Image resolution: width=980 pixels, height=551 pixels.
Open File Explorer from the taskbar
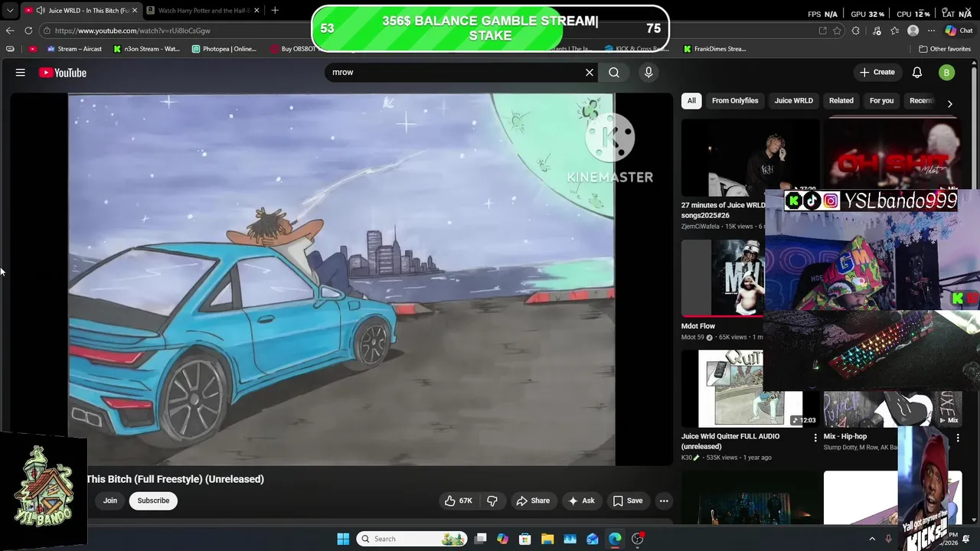[547, 539]
